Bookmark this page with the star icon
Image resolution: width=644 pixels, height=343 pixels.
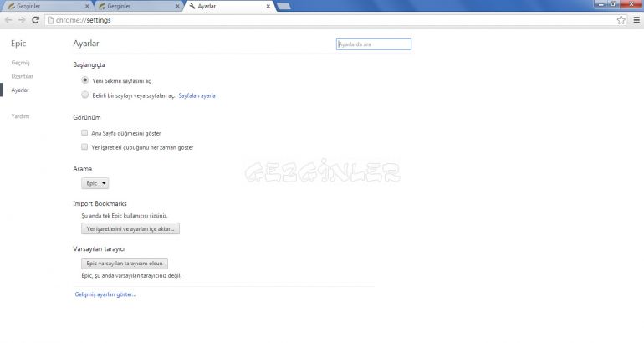tap(621, 20)
